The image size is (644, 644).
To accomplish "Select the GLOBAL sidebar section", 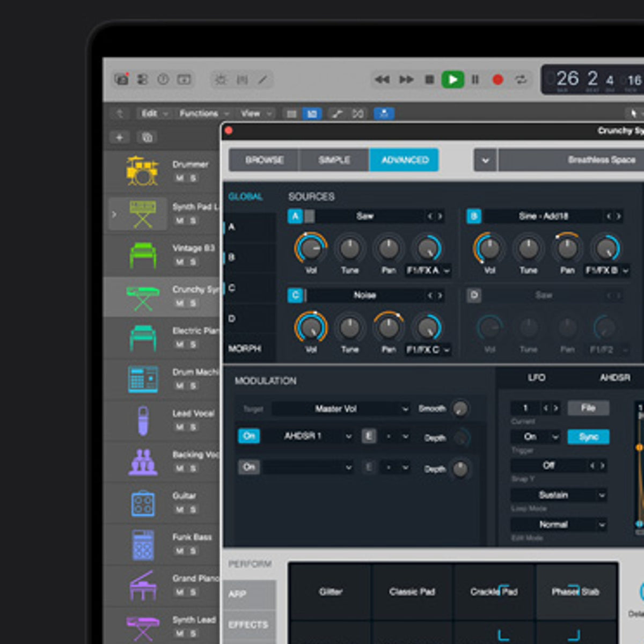I will pyautogui.click(x=245, y=196).
